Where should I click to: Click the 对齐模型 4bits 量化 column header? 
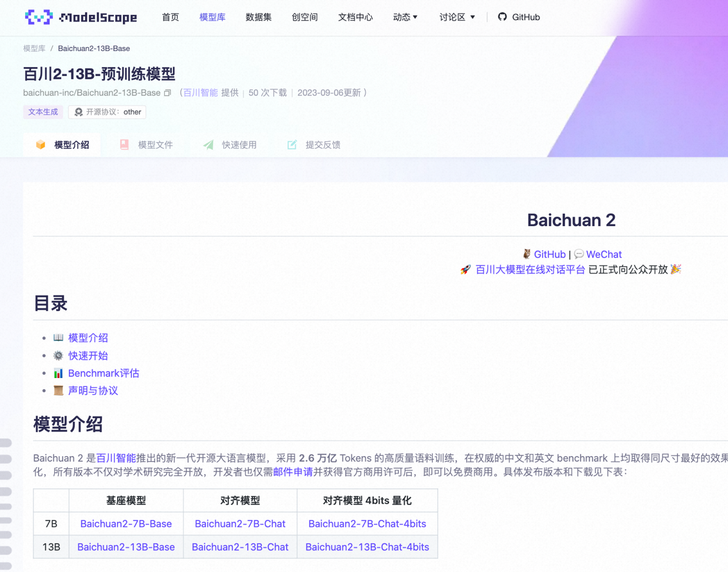click(x=368, y=500)
